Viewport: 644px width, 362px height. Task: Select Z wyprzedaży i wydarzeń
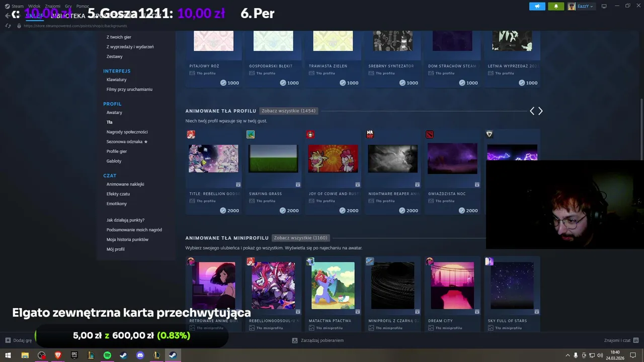(x=130, y=47)
